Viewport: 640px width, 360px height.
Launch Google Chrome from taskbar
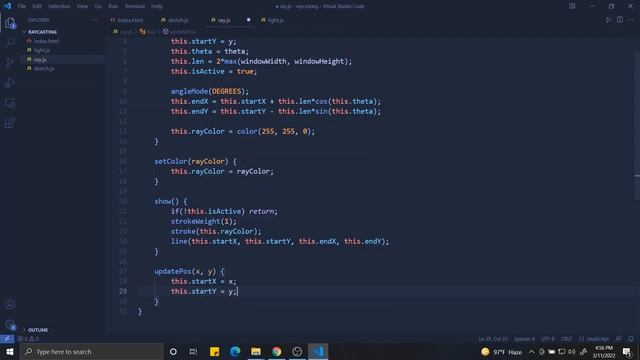tap(277, 351)
